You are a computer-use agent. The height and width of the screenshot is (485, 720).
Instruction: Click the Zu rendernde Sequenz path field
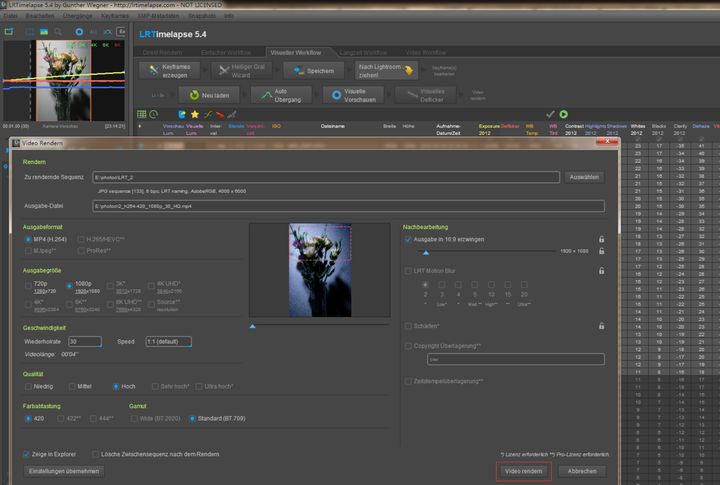pos(326,177)
